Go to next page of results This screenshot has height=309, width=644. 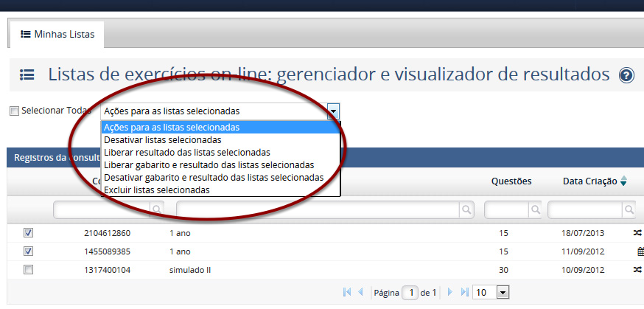pos(450,293)
